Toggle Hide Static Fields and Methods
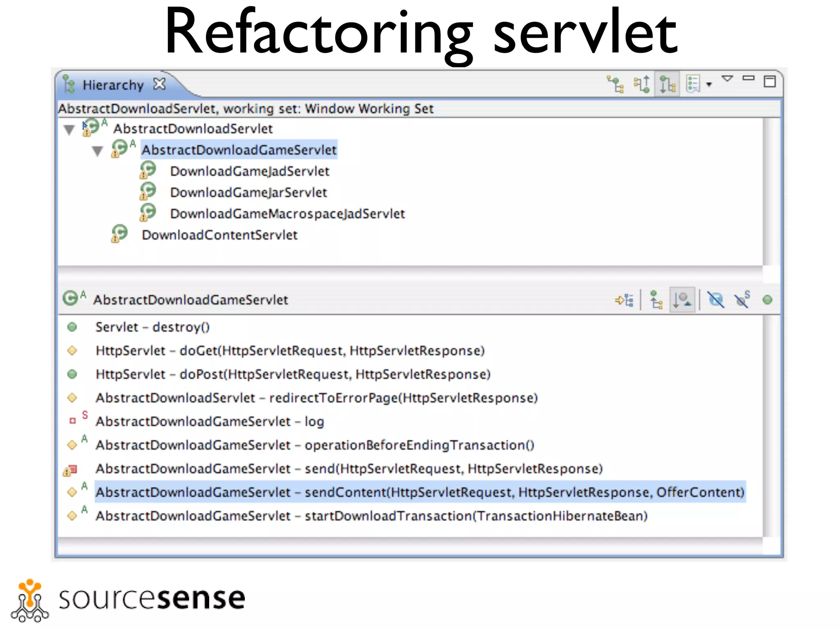840x630 pixels. (x=742, y=300)
